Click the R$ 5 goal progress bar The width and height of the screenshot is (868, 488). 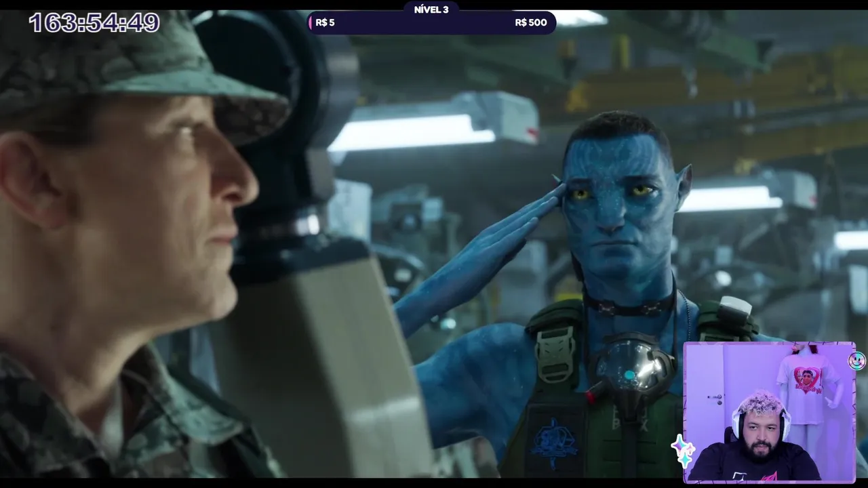tap(431, 22)
